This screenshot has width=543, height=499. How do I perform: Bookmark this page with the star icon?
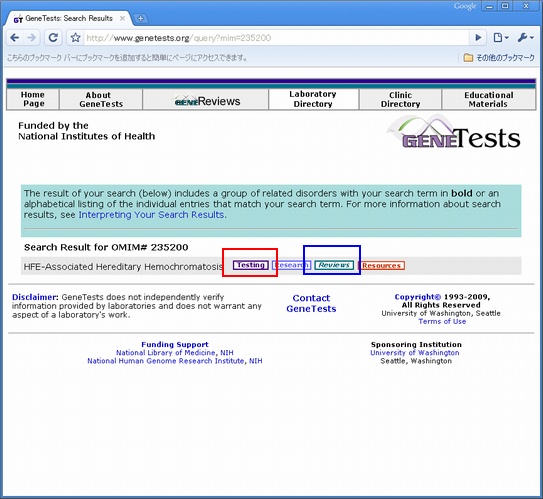(x=75, y=37)
